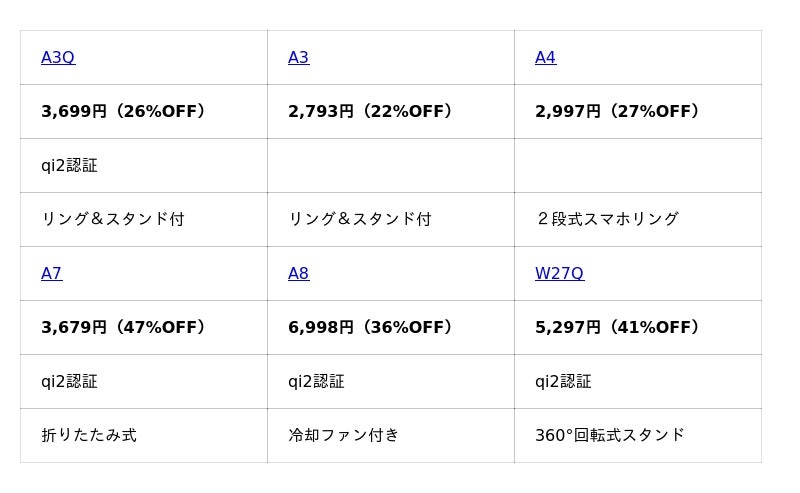Click the 2,997円 (27%OFF) price
This screenshot has width=800, height=493.
[x=617, y=112]
